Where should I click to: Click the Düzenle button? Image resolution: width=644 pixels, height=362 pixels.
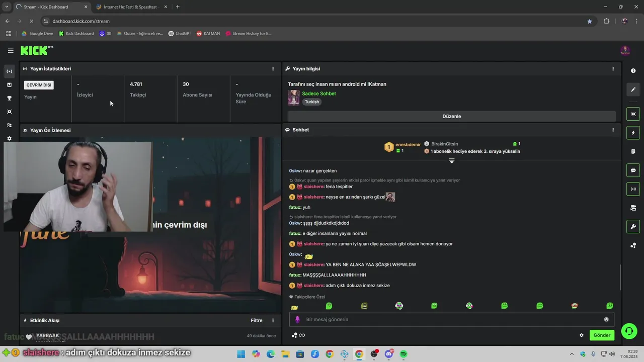[x=451, y=116]
